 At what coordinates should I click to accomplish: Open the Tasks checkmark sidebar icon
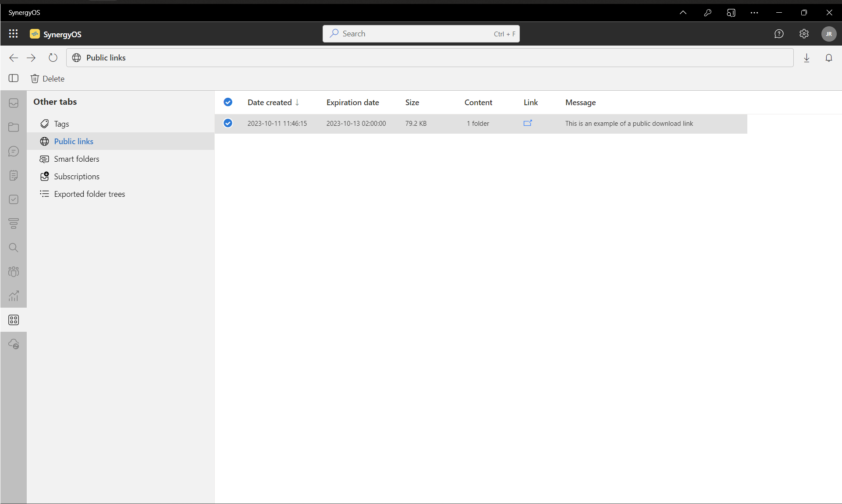[14, 199]
